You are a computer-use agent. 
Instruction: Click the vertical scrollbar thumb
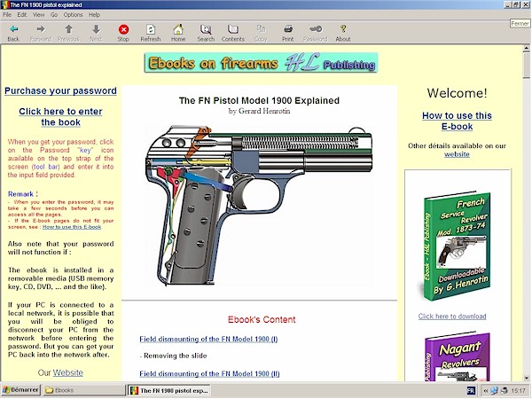pos(526,65)
